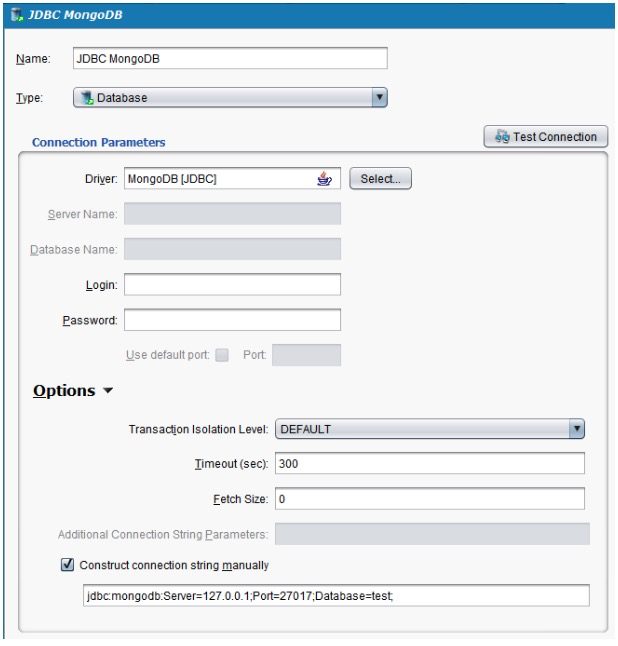Click the Timeout (sec) field
618x646 pixels.
coord(428,464)
